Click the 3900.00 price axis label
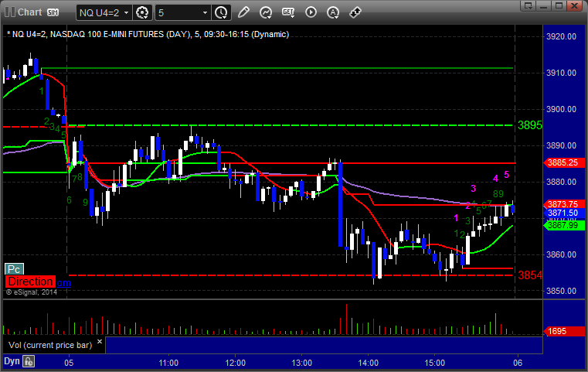Image resolution: width=588 pixels, height=372 pixels. [561, 109]
